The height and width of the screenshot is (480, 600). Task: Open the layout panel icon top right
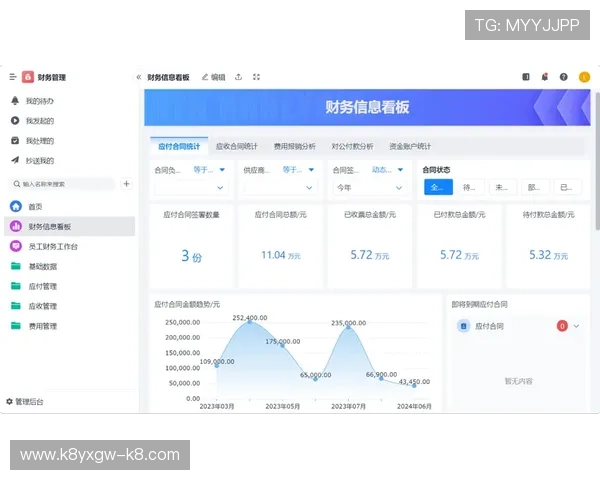526,77
